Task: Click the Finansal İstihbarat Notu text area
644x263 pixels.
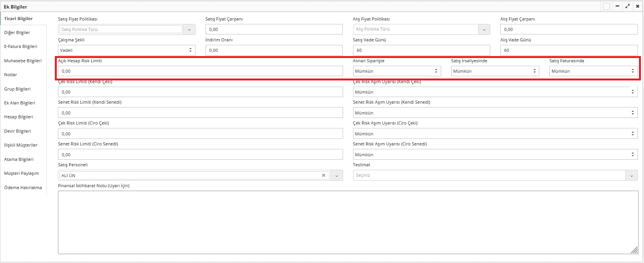Action: [x=348, y=222]
